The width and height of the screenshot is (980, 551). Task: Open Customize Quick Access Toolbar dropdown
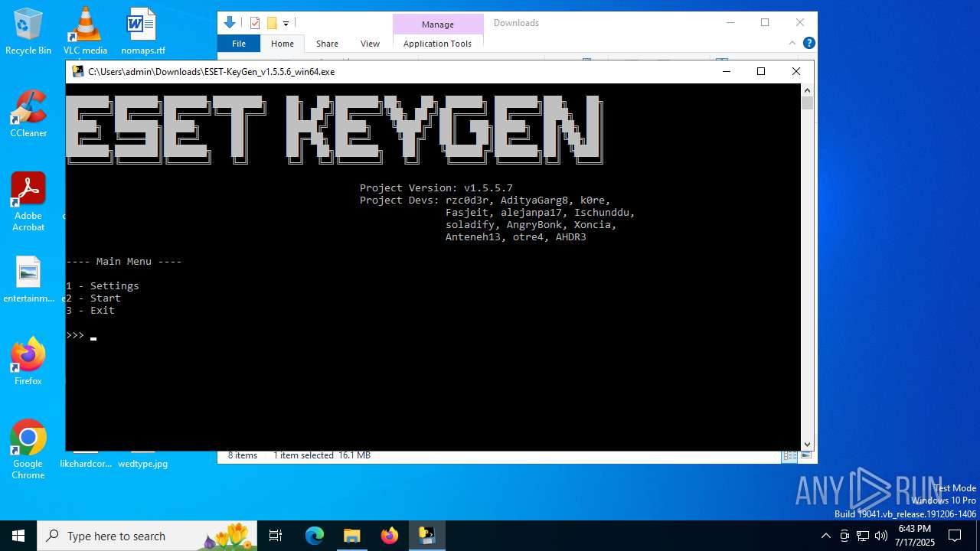[286, 24]
